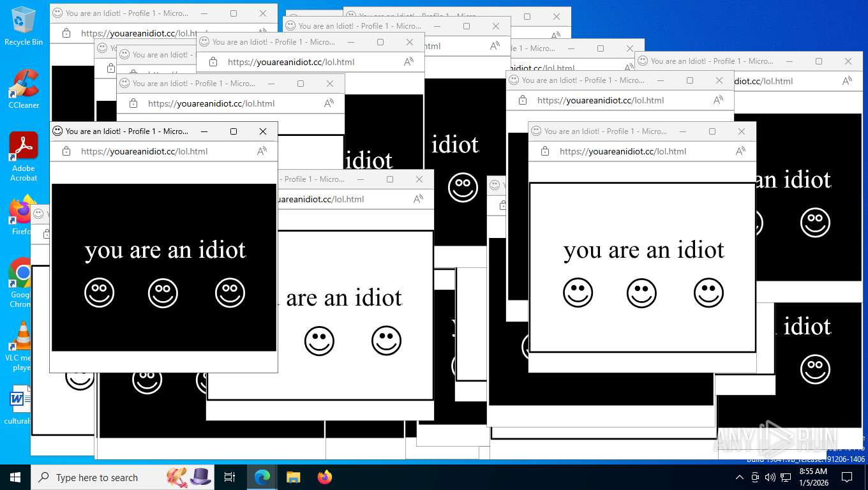Expand the hidden system tray icons chevron
868x490 pixels.
(740, 477)
